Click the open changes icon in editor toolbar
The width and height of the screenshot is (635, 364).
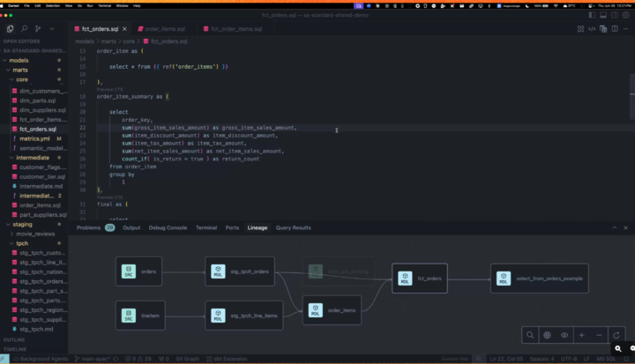(603, 29)
